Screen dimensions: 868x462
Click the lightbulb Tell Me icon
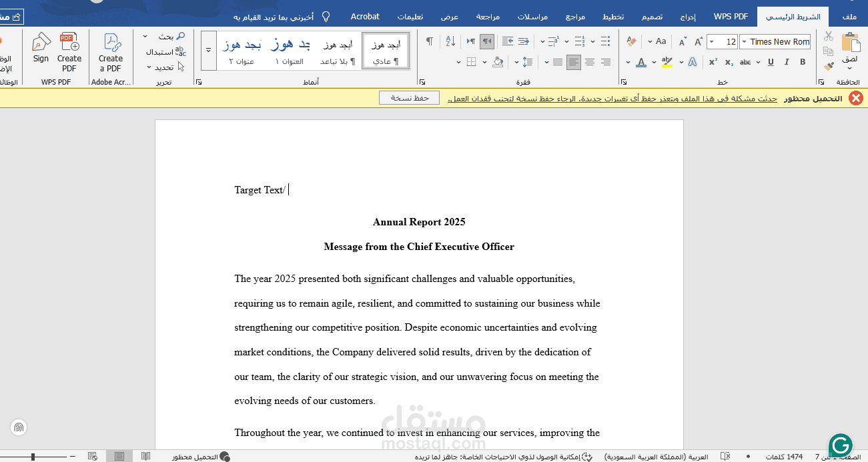coord(326,16)
